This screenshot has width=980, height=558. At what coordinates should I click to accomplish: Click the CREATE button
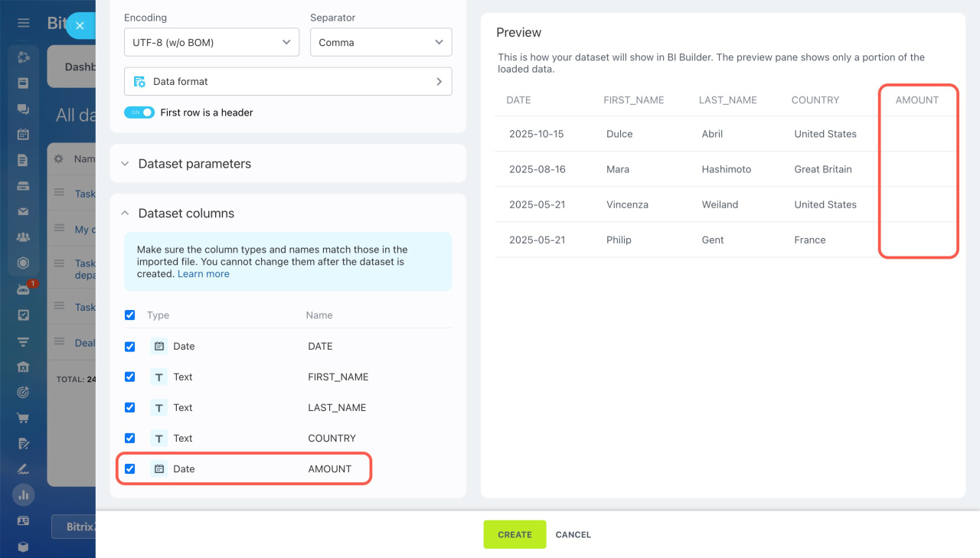514,534
